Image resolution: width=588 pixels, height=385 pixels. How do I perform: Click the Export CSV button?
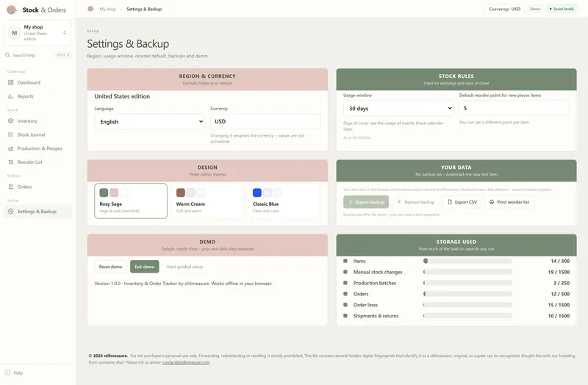[x=462, y=202]
